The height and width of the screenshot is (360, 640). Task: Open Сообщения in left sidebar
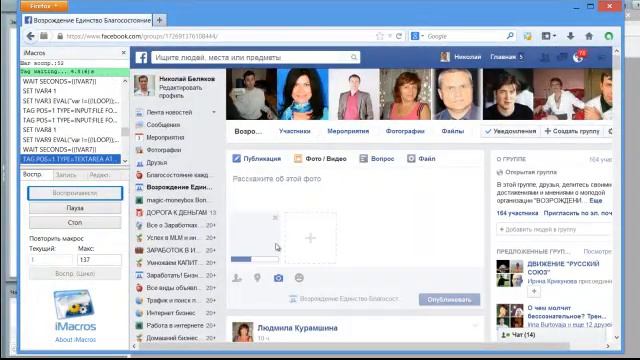pos(163,125)
